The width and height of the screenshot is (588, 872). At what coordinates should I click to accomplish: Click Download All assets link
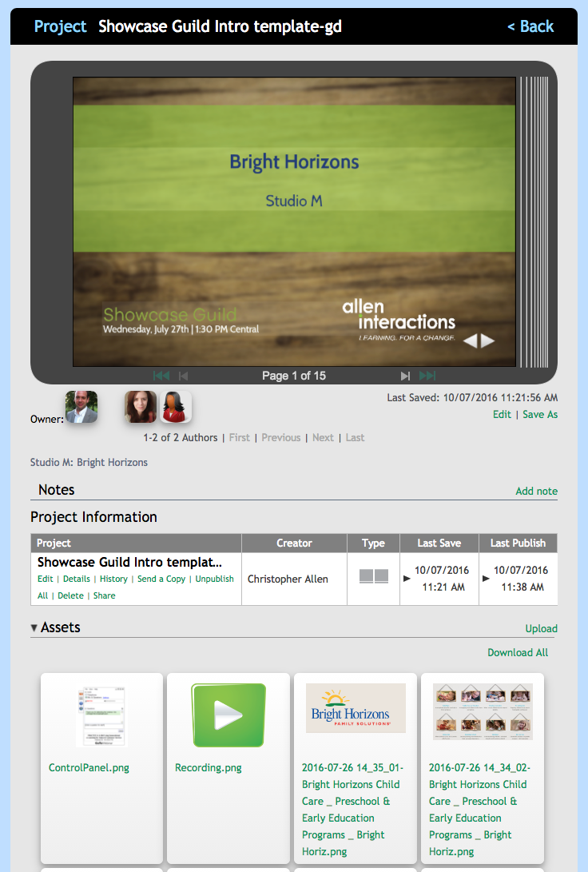pyautogui.click(x=518, y=652)
